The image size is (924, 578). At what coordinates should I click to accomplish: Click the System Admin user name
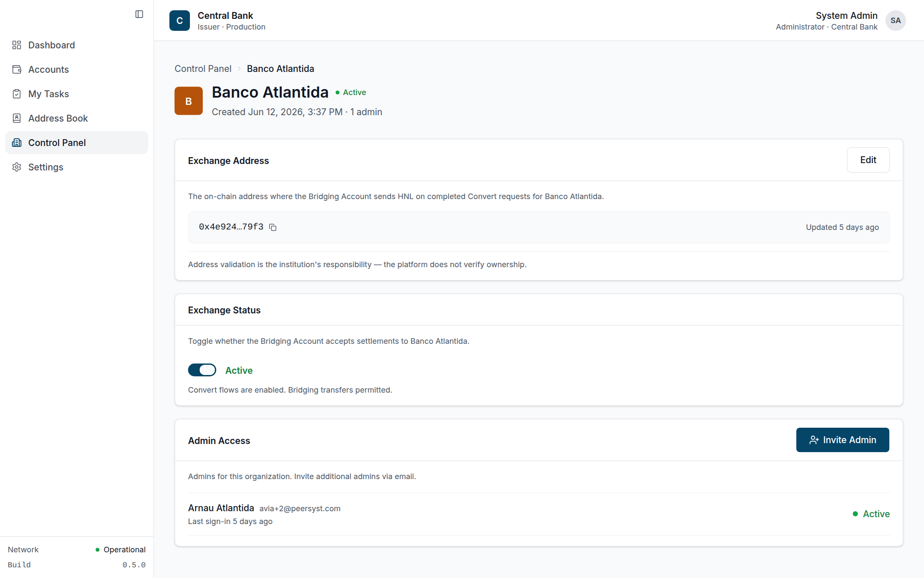pos(847,15)
